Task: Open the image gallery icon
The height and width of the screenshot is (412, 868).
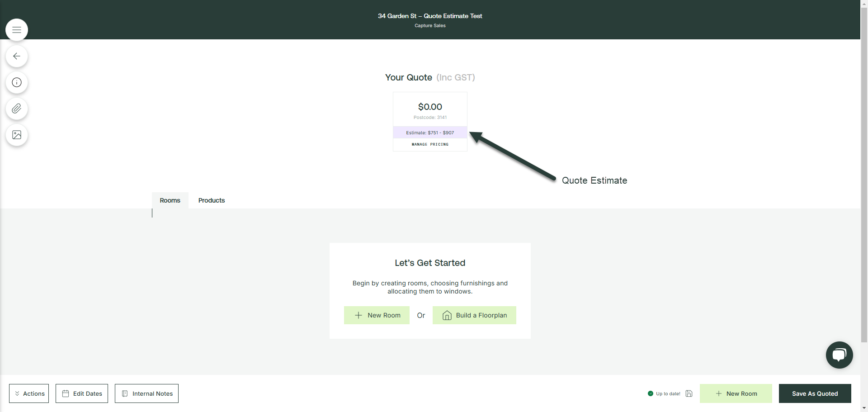Action: [x=17, y=135]
